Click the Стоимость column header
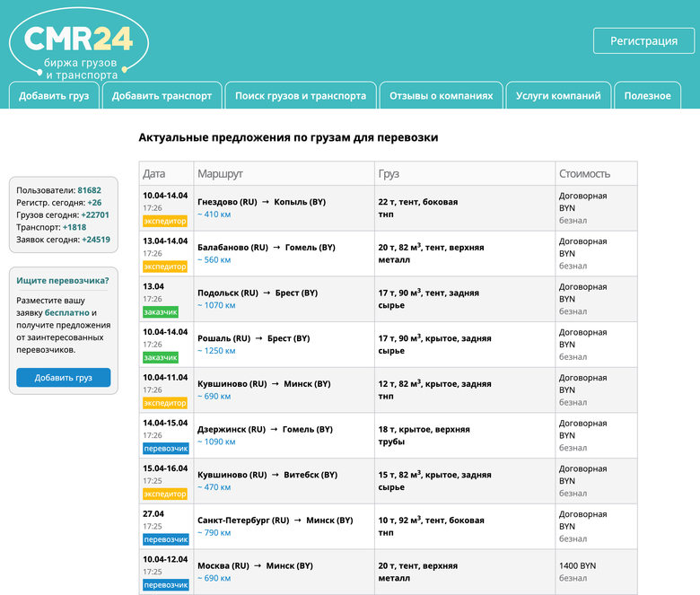The height and width of the screenshot is (595, 700). pyautogui.click(x=584, y=173)
